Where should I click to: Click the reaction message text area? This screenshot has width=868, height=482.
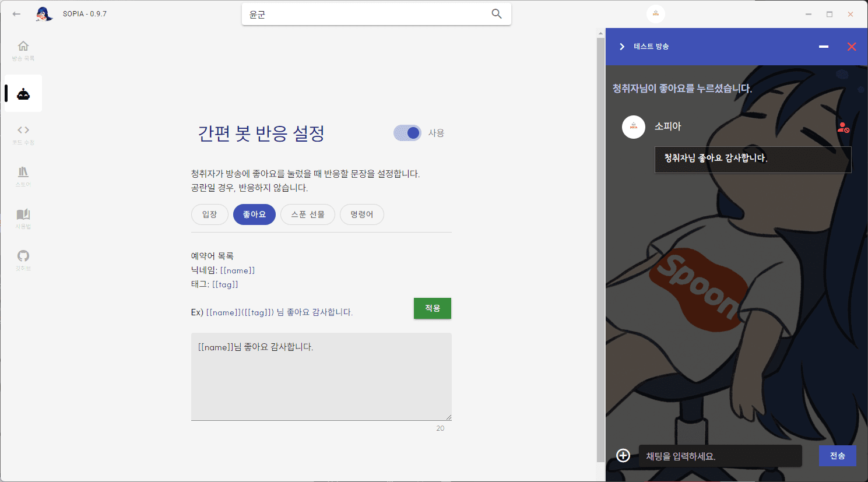[321, 377]
